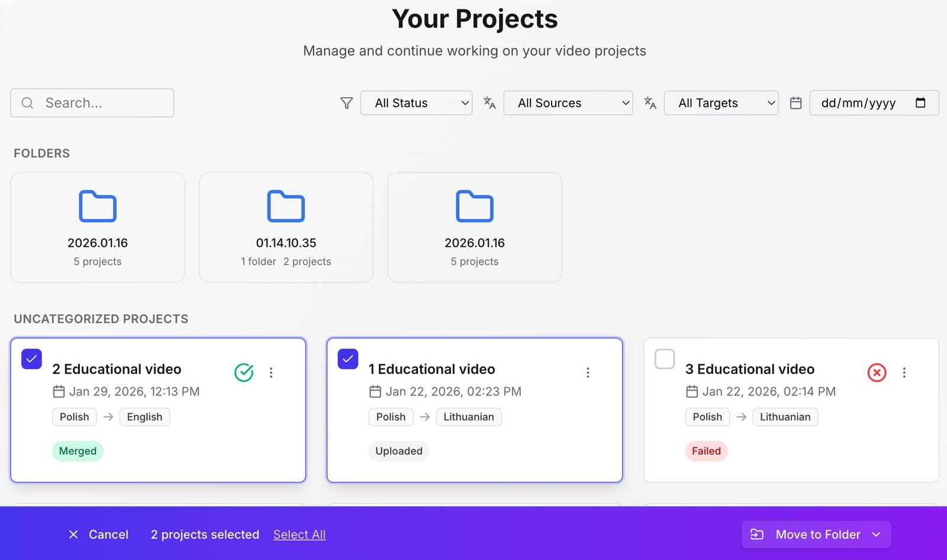
Task: Click the translate icon beside All Targets
Action: click(650, 103)
